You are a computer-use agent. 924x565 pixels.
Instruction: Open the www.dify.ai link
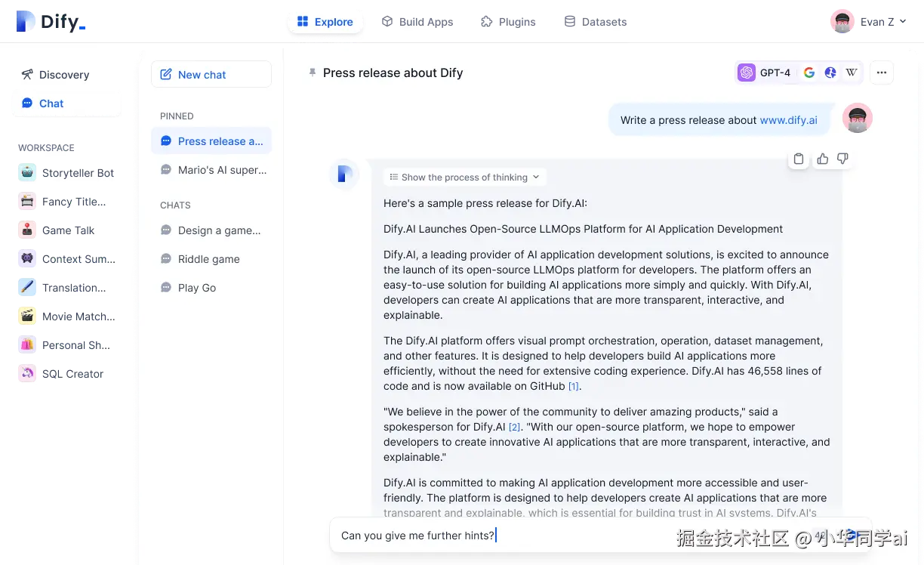coord(788,120)
